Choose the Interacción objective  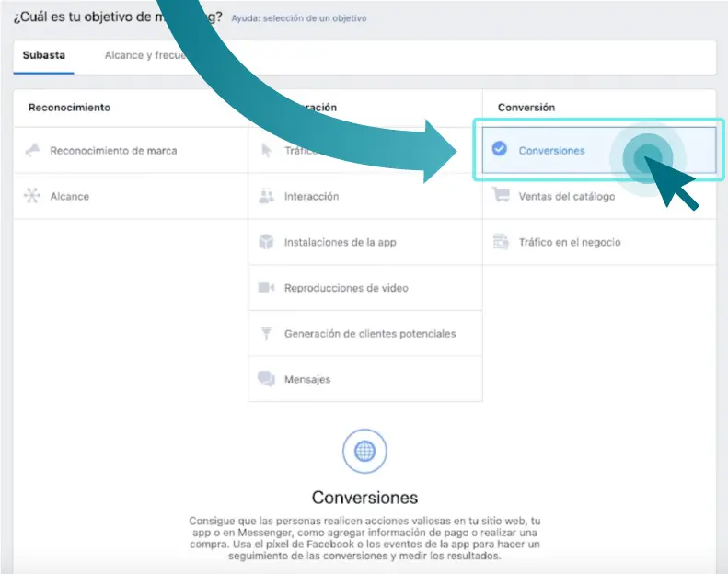pos(311,196)
